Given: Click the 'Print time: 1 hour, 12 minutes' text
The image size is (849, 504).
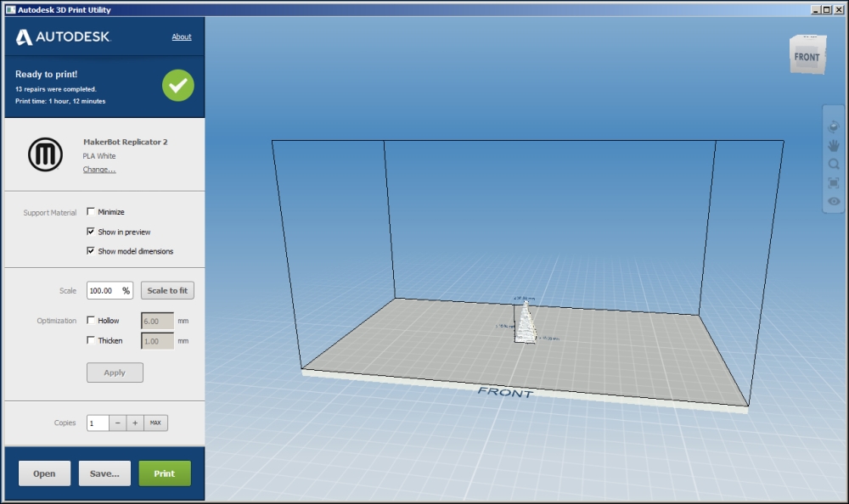Looking at the screenshot, I should pyautogui.click(x=60, y=101).
